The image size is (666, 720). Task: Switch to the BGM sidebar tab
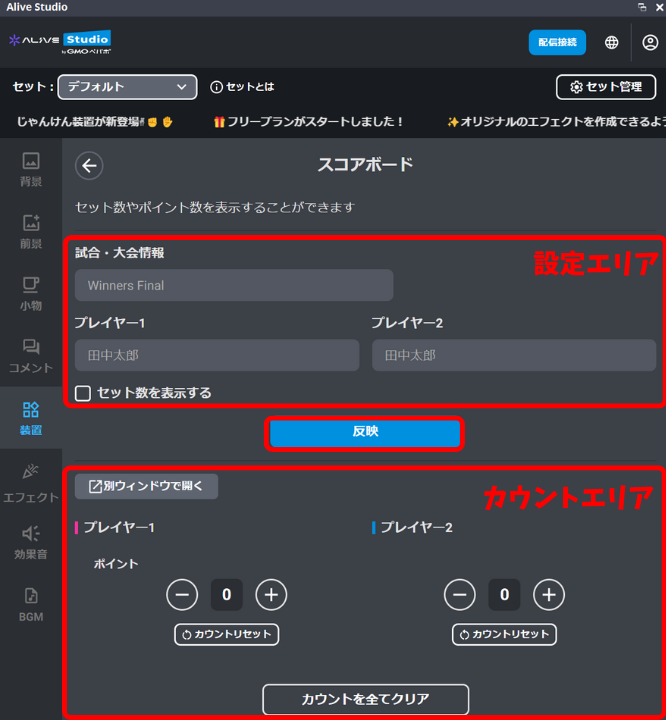point(31,603)
